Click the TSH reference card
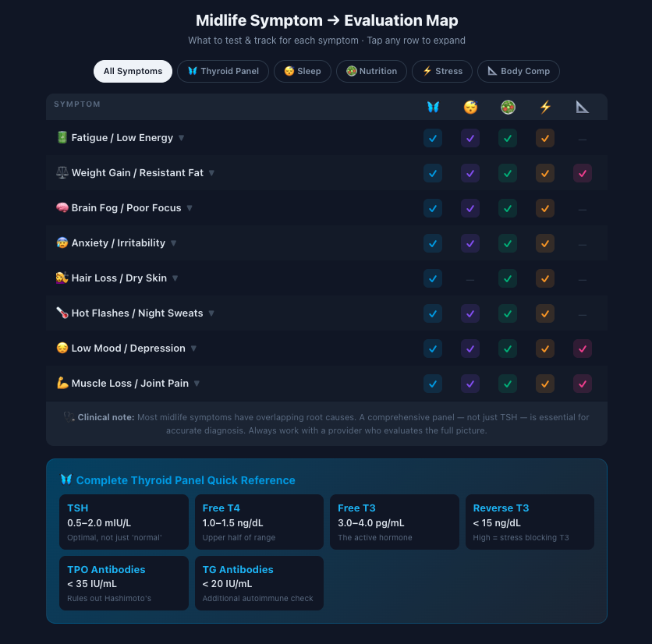Viewport: 652px width, 644px height. (x=124, y=522)
